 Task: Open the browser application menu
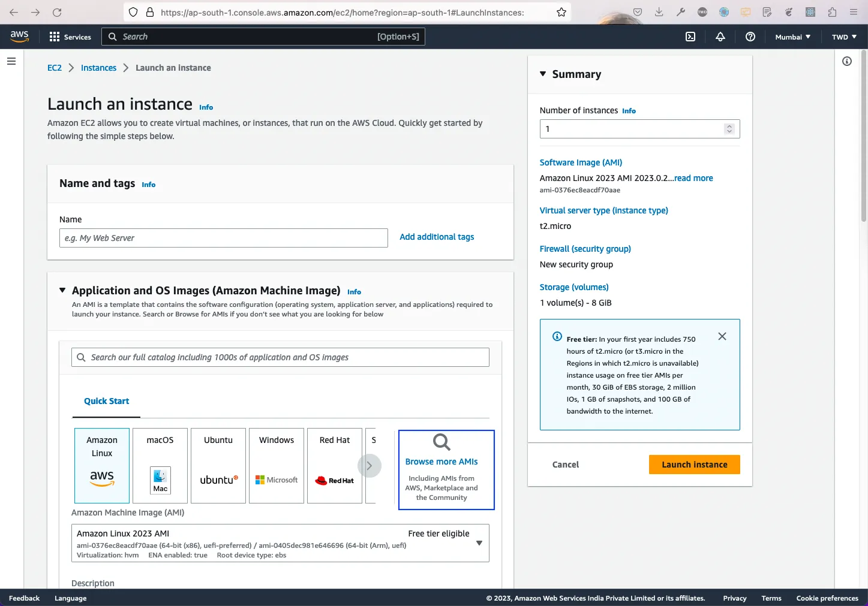click(854, 12)
